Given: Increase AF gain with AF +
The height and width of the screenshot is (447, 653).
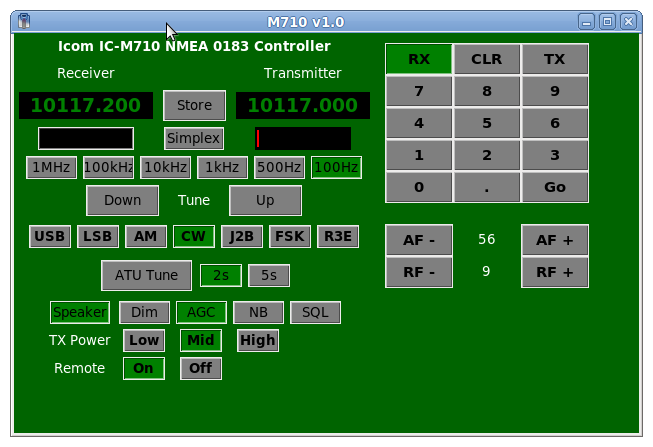Looking at the screenshot, I should coord(554,240).
